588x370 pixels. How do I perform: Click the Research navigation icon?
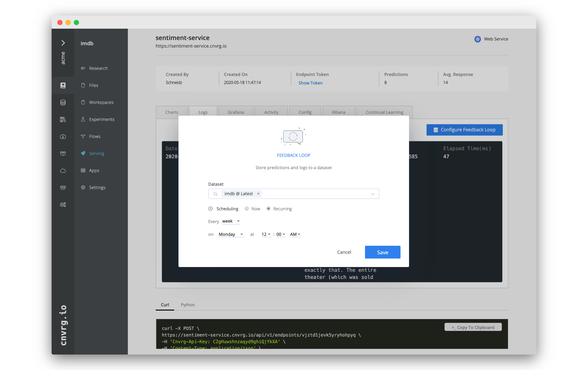pos(83,68)
